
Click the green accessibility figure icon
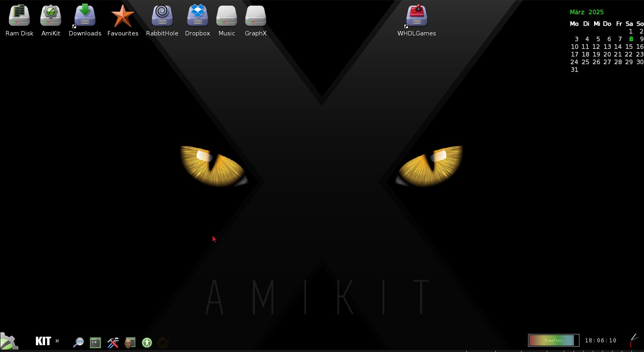(x=147, y=343)
